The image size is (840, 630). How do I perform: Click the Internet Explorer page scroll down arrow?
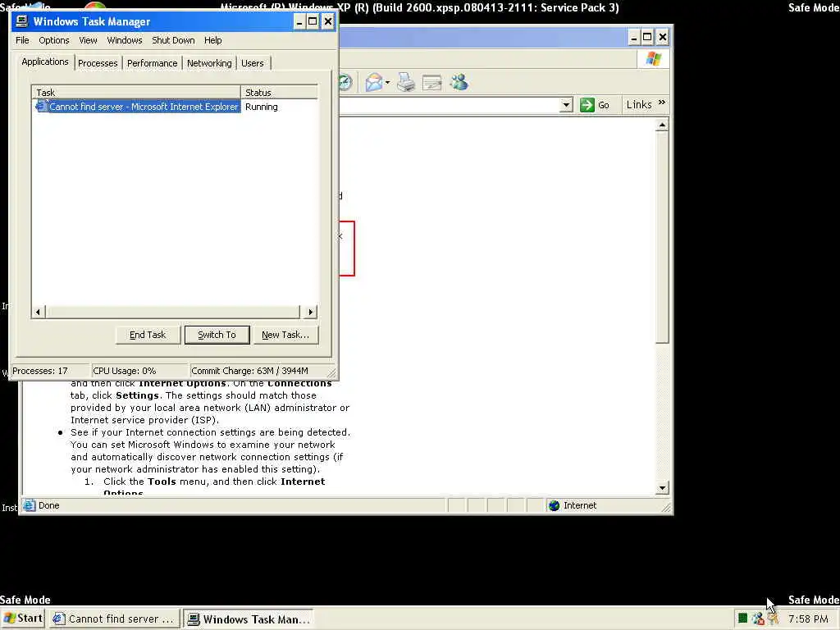662,487
